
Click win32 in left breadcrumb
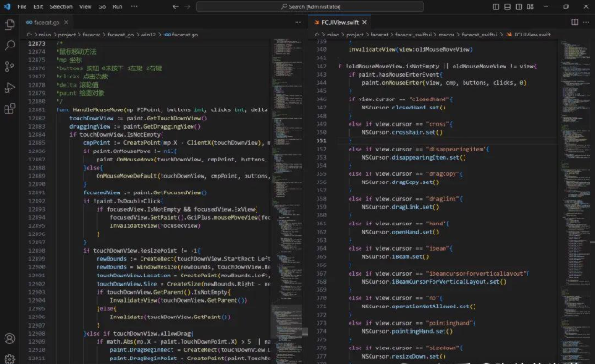[148, 35]
